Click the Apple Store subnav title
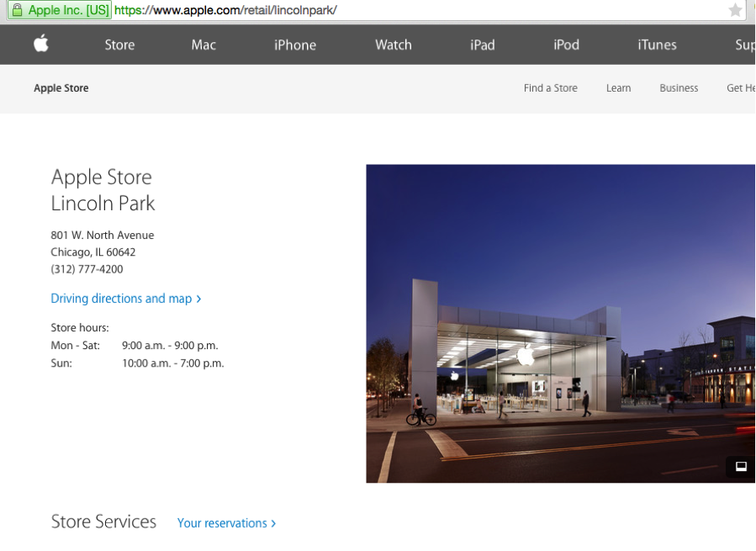 61,88
